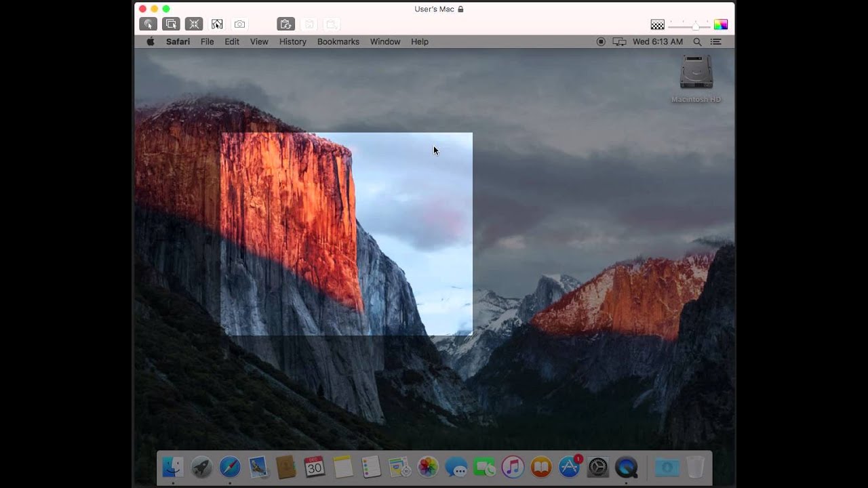Open Launchpad from the Dock

[201, 467]
